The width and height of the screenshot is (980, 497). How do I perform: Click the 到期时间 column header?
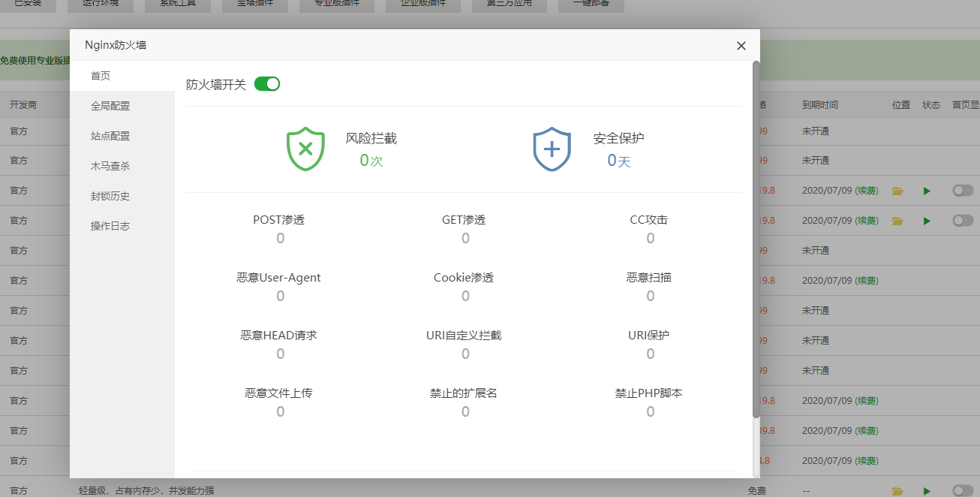(x=820, y=105)
